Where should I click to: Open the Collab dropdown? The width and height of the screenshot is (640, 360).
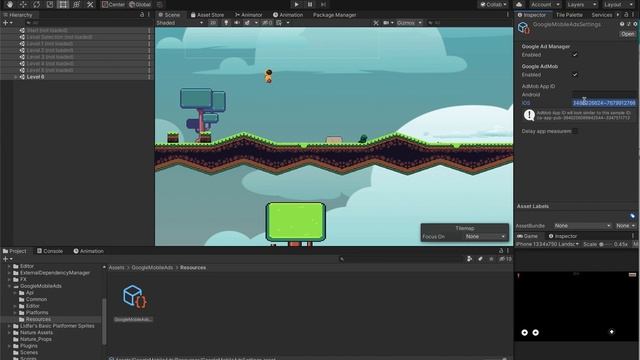tap(493, 4)
